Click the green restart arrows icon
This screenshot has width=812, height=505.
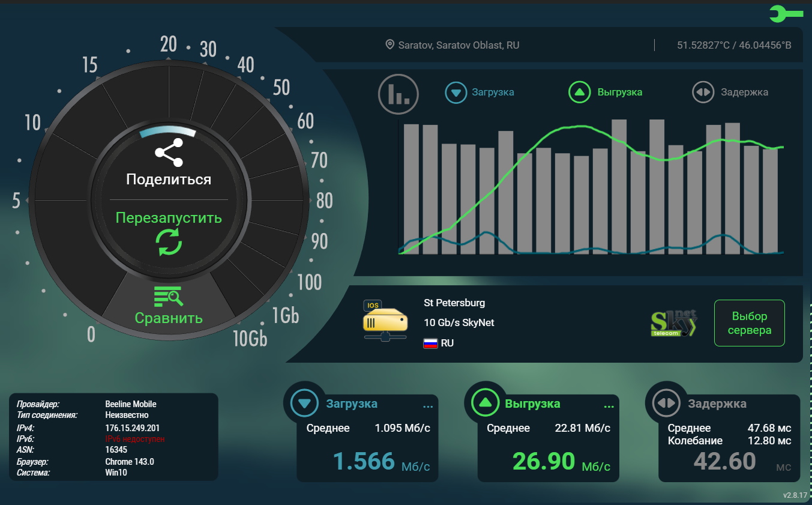click(169, 241)
